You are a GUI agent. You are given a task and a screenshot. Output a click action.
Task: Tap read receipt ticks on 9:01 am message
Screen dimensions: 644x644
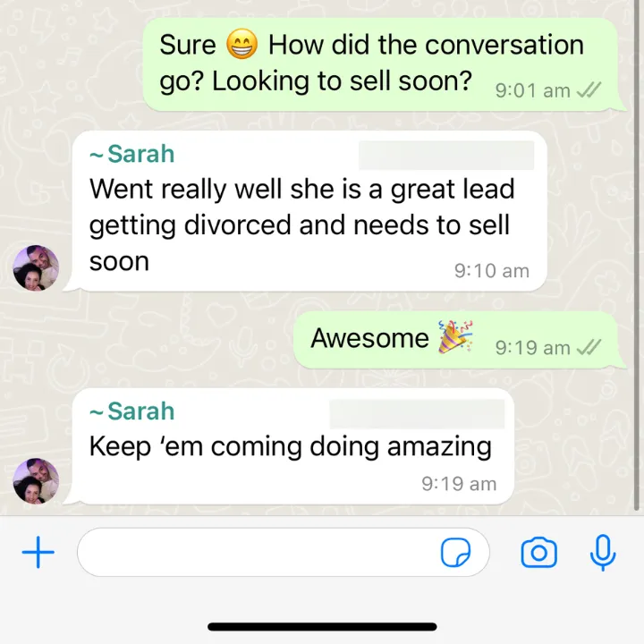589,90
